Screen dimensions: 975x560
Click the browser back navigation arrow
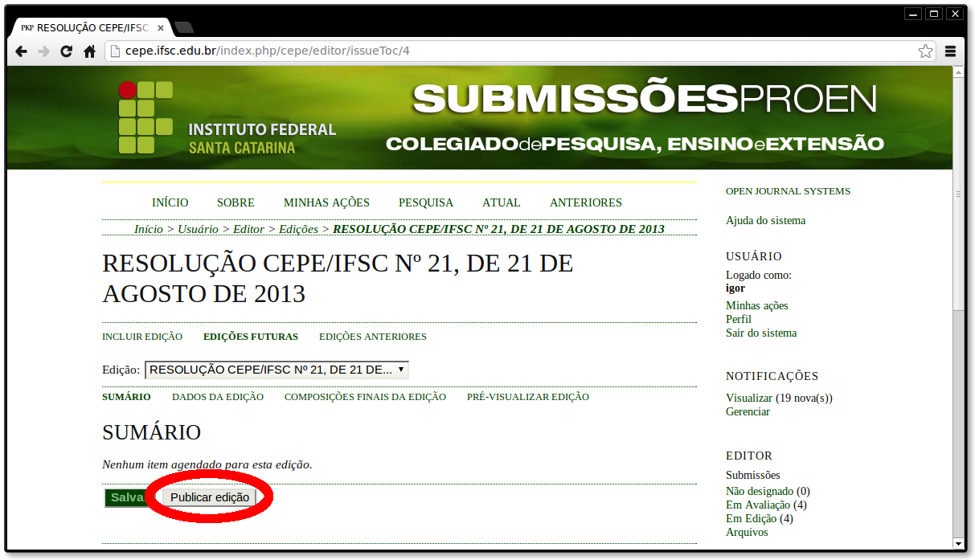click(x=22, y=51)
